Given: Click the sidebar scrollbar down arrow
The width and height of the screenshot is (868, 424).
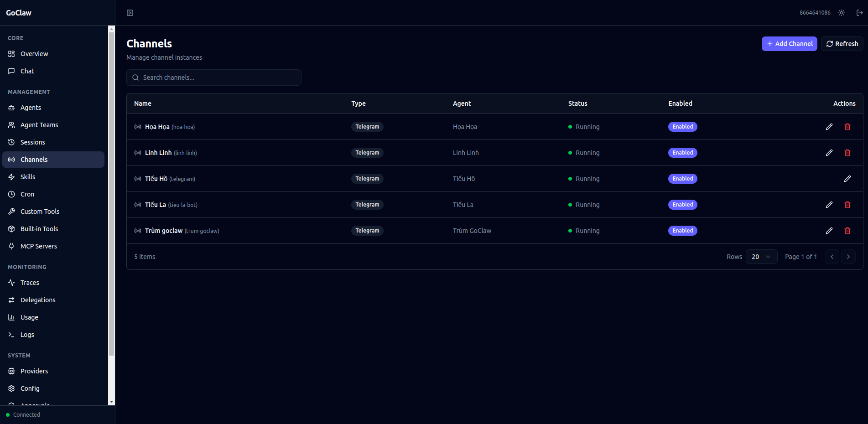Looking at the screenshot, I should pos(111,402).
